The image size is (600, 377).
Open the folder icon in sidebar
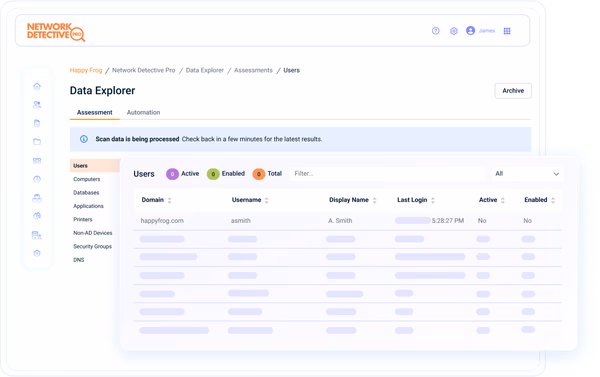(37, 142)
